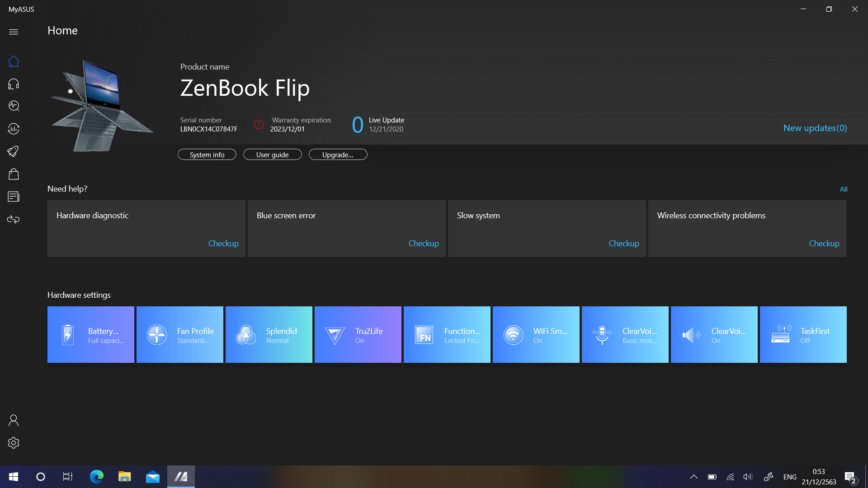Click warranty date 2023/12/01
The height and width of the screenshot is (488, 868).
click(288, 129)
